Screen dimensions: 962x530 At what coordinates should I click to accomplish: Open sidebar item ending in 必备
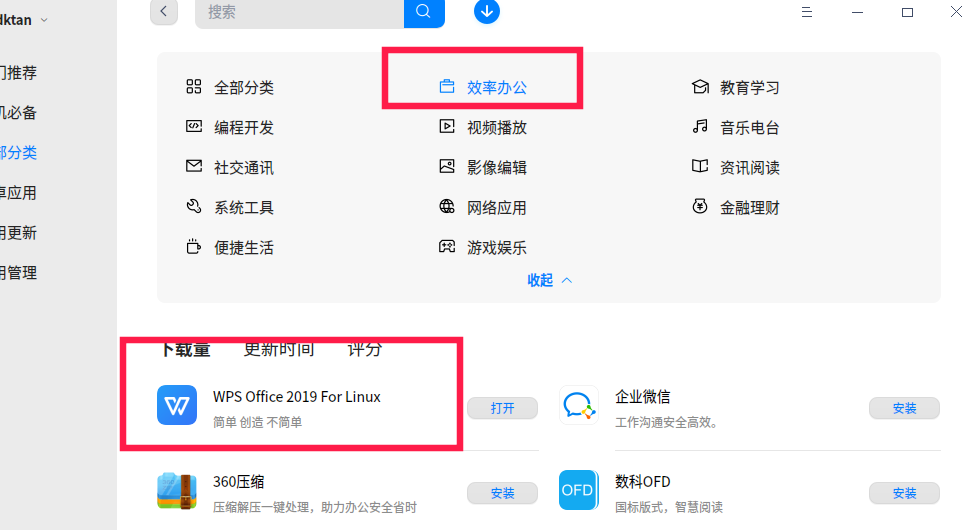point(18,113)
